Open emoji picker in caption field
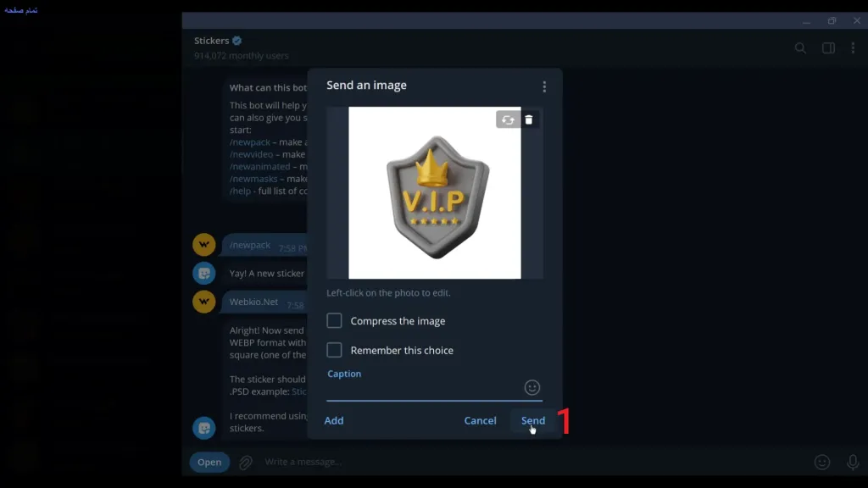This screenshot has height=488, width=868. point(532,387)
